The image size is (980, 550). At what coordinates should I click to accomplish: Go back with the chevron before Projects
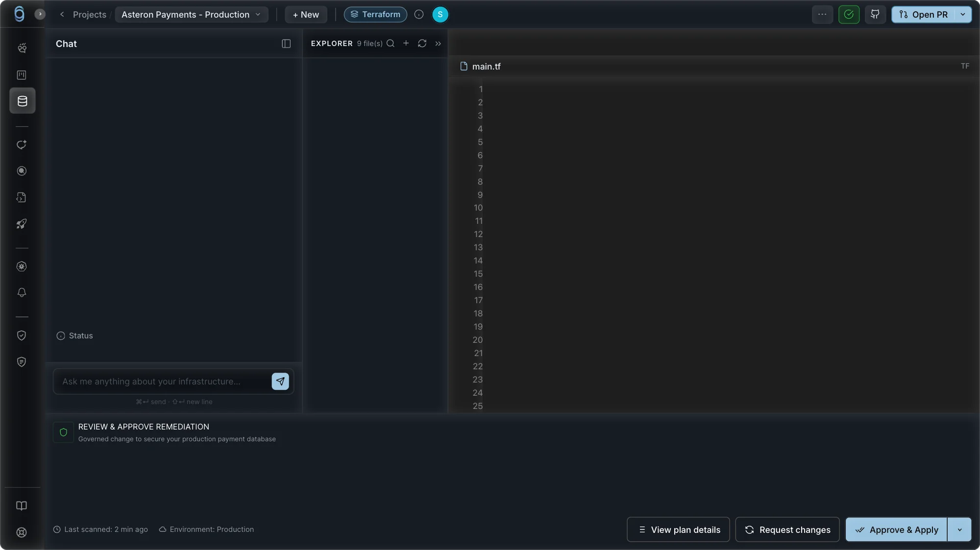pyautogui.click(x=62, y=14)
